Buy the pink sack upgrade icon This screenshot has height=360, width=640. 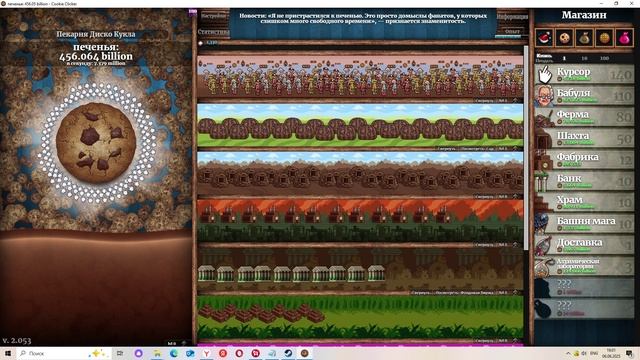point(624,38)
